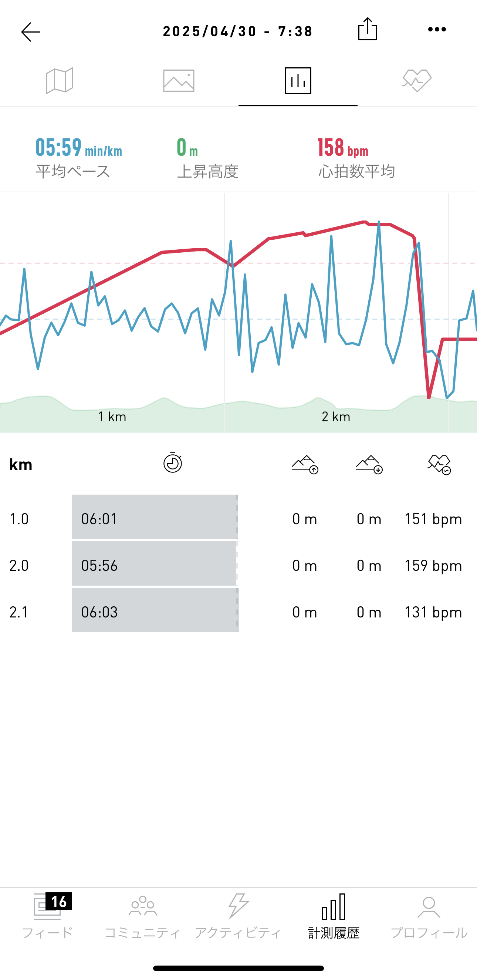477x980 pixels.
Task: Open the share sheet icon
Action: pyautogui.click(x=368, y=29)
